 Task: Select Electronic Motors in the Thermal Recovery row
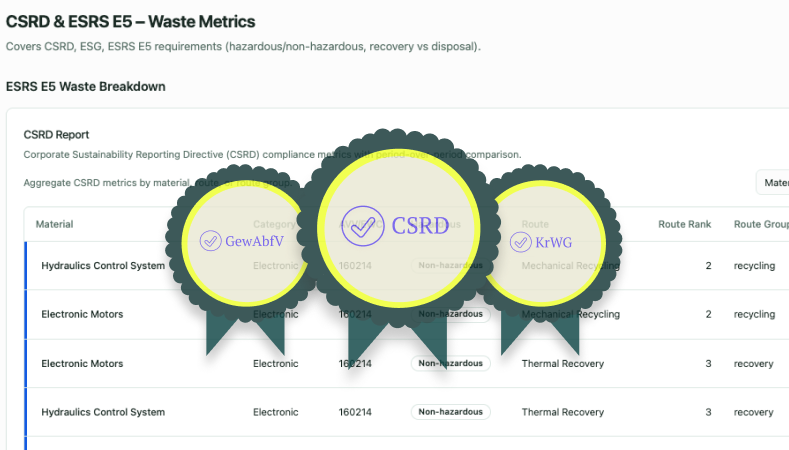pos(82,363)
